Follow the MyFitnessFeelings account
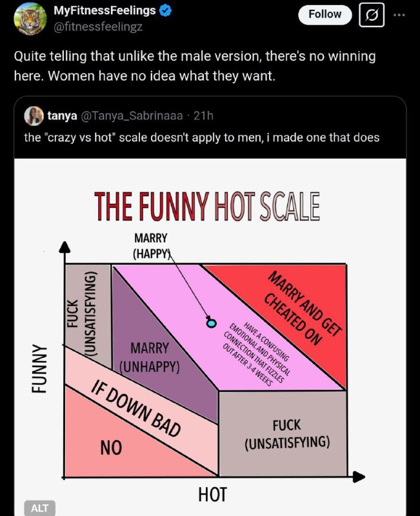Screen dimensions: 420x516 [325, 14]
